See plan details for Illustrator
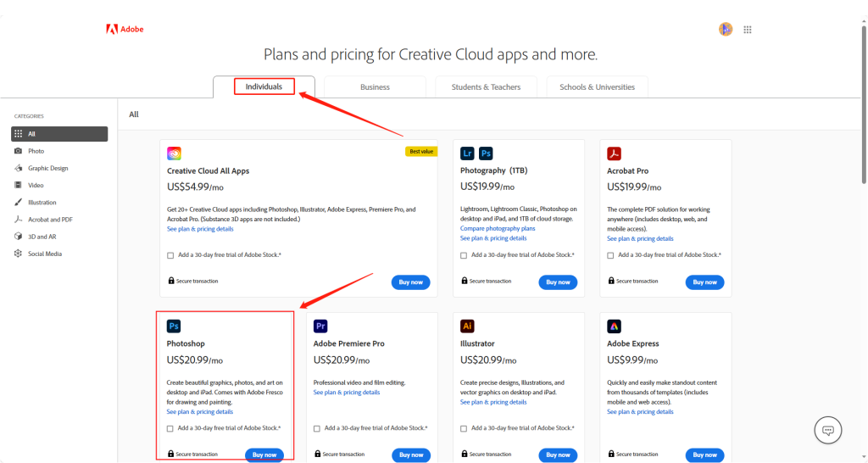The image size is (868, 463). [493, 402]
